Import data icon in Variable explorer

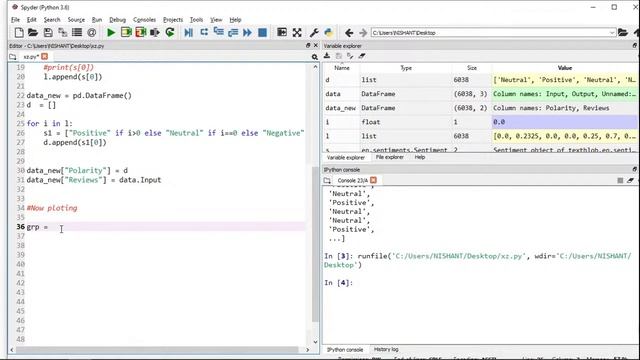pos(327,56)
